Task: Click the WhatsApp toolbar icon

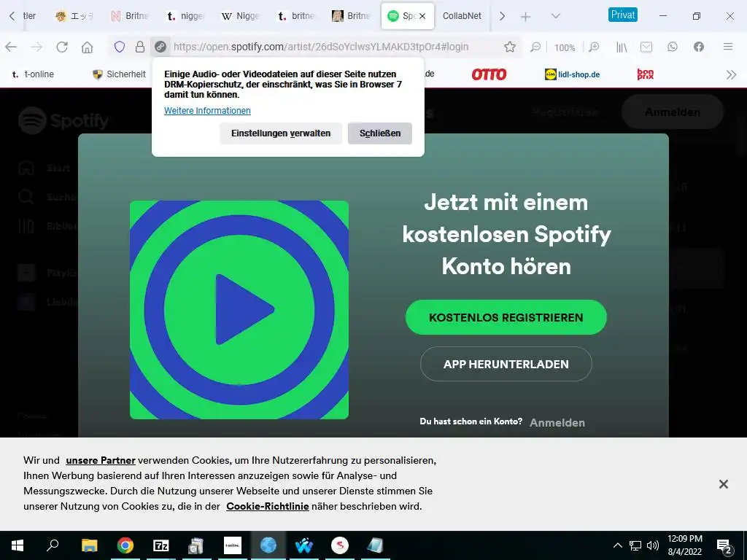Action: (672, 47)
